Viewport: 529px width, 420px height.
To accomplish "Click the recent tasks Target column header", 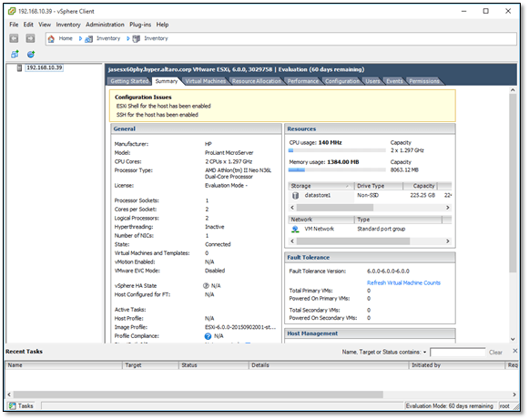I will [150, 365].
